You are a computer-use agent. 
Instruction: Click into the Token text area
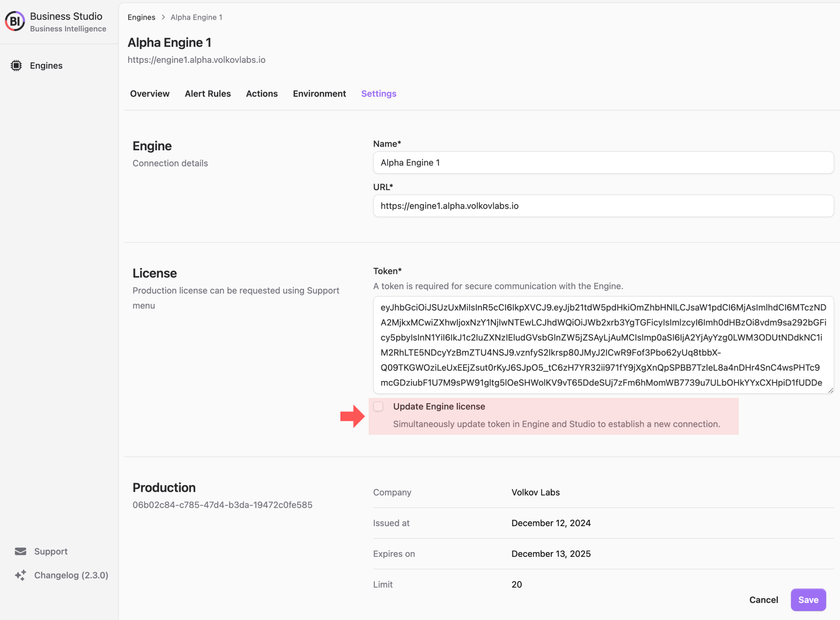[604, 345]
